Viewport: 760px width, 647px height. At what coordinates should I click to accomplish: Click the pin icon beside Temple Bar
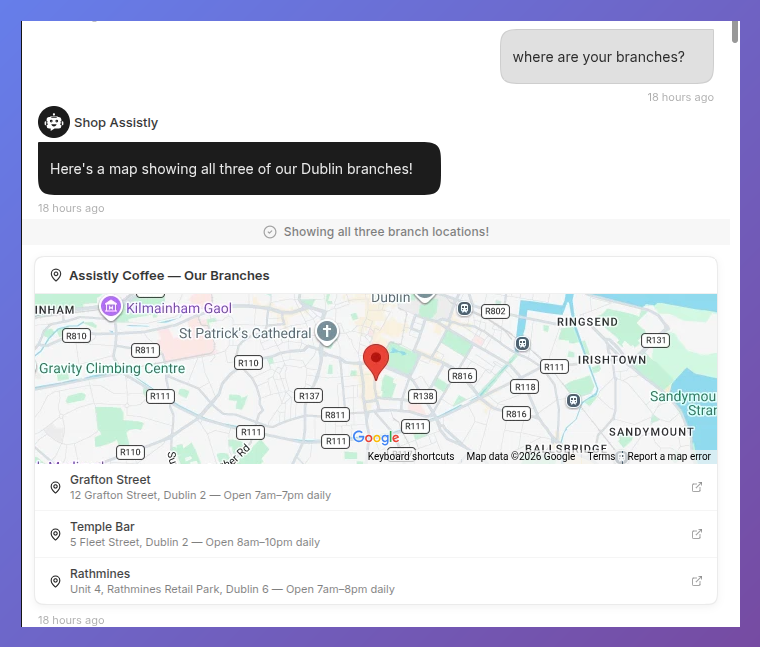(56, 534)
